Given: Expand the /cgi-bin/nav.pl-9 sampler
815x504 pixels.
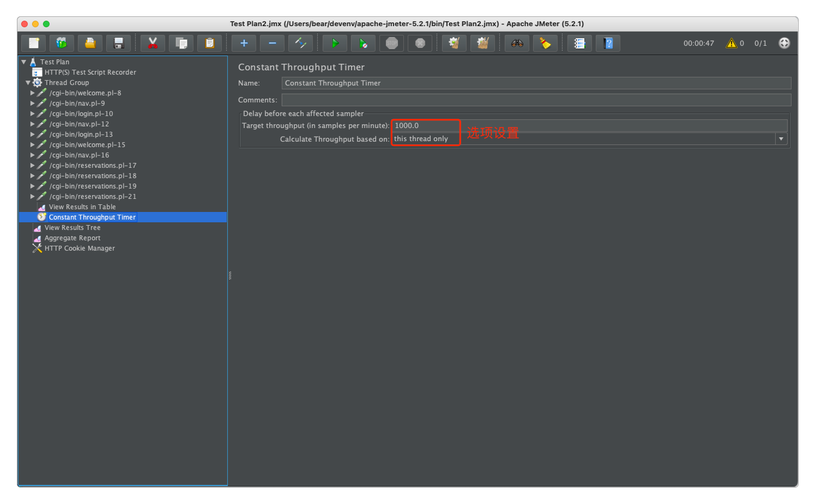Looking at the screenshot, I should click(33, 104).
